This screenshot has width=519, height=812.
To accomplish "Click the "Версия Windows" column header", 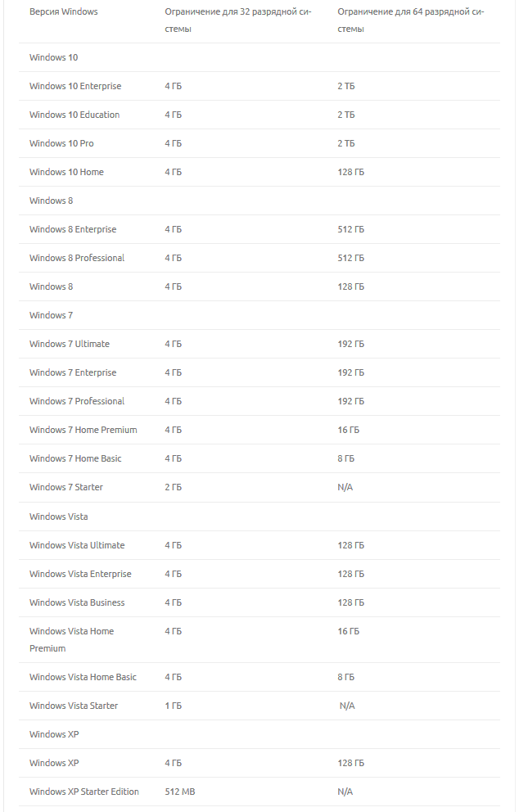I will point(64,12).
